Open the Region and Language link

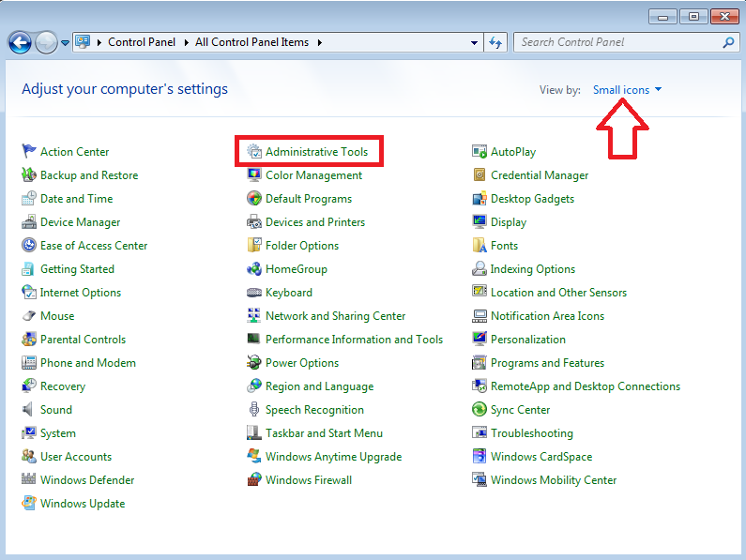[320, 386]
